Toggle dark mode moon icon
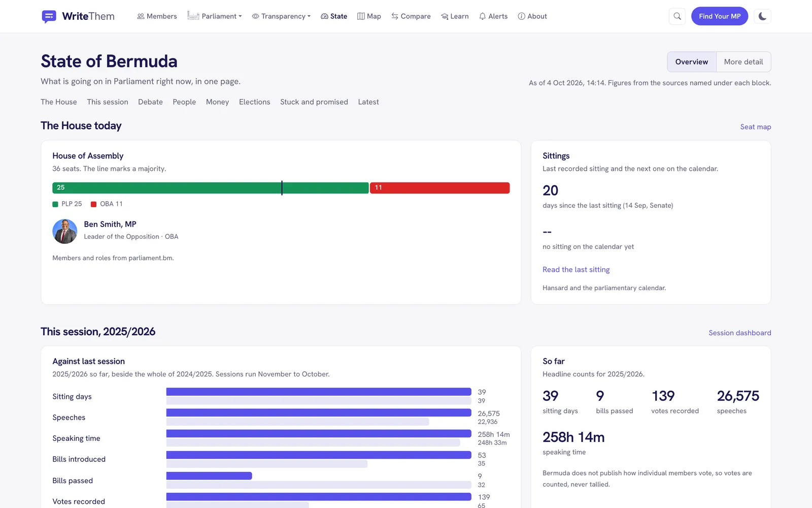 (762, 16)
